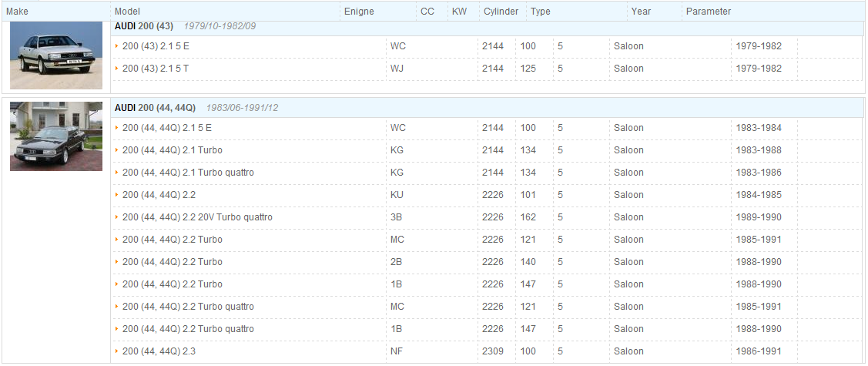Click the year range 1983-1986
This screenshot has height=366, width=868.
click(759, 173)
